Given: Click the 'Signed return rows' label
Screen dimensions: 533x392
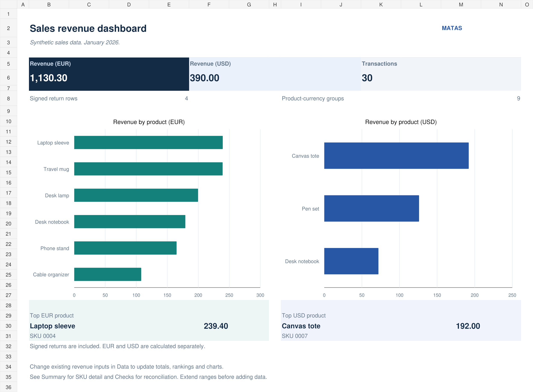Looking at the screenshot, I should pos(54,98).
